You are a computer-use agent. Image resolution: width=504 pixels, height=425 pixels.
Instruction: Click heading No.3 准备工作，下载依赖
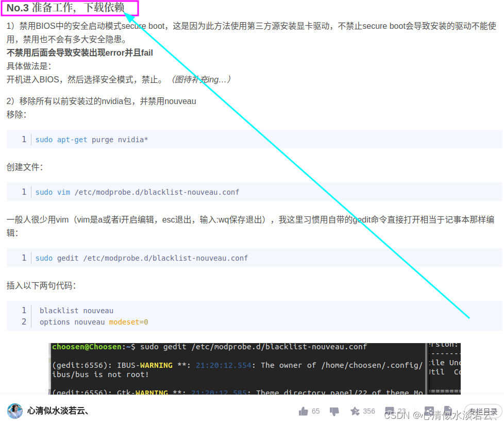[x=65, y=8]
